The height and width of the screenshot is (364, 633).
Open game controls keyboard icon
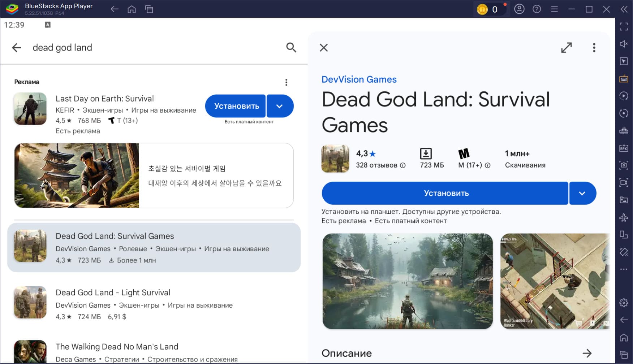pos(624,78)
